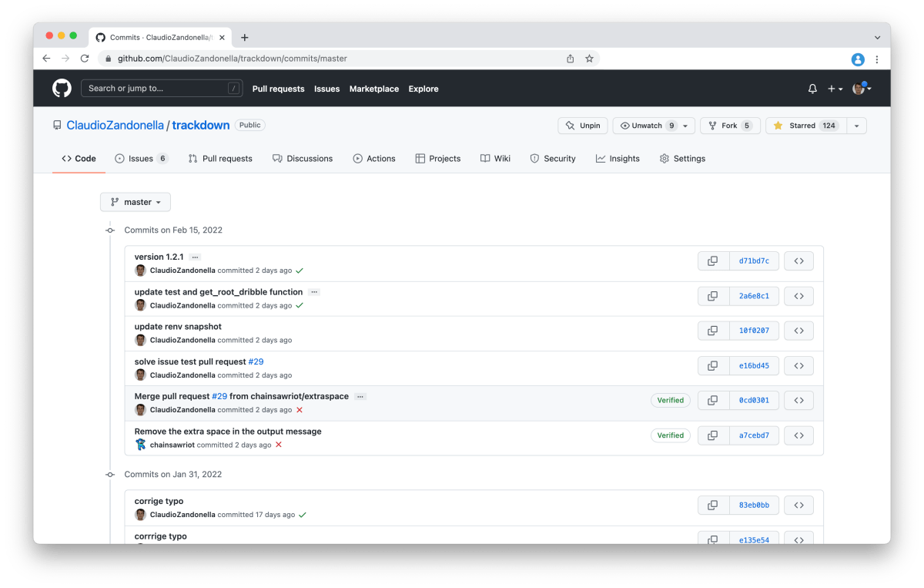Expand description for Merge pull request commit
924x588 pixels.
[360, 397]
